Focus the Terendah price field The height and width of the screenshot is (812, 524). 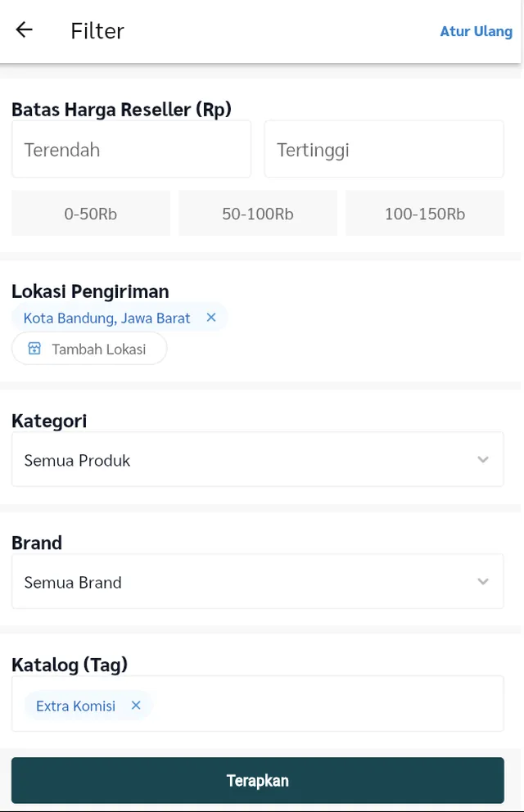[131, 150]
